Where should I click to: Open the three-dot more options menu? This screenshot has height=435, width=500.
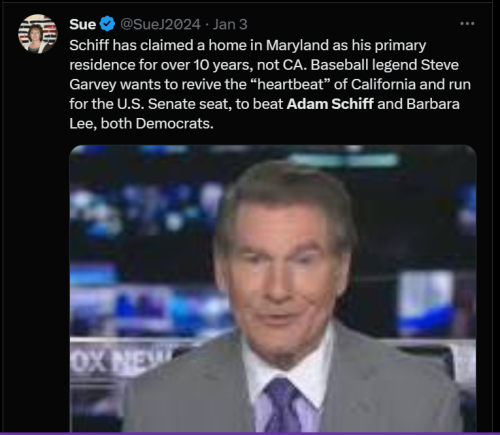pos(467,24)
